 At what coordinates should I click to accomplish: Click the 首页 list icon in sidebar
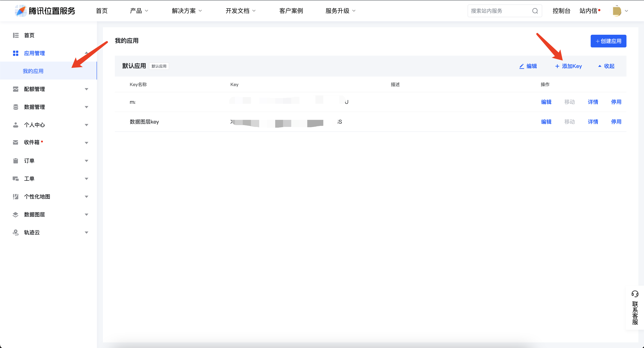[15, 35]
